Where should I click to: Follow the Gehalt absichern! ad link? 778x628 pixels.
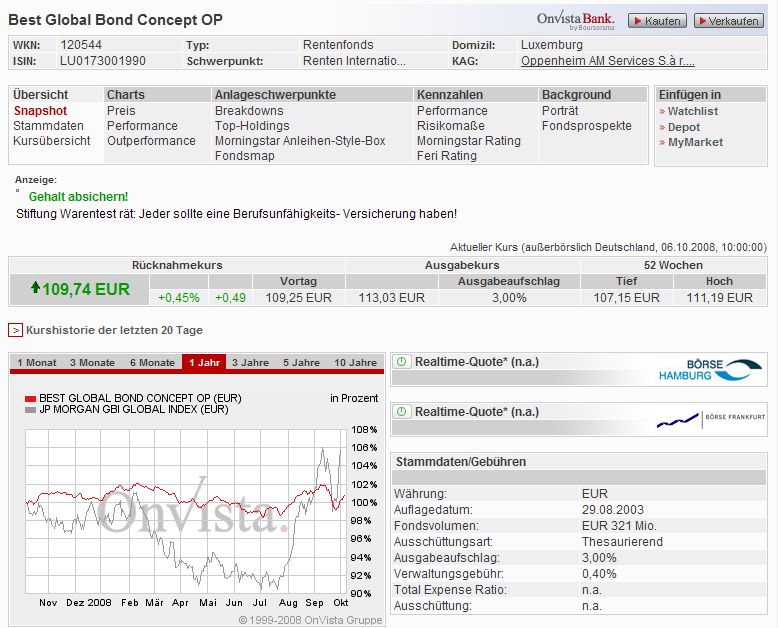point(78,197)
